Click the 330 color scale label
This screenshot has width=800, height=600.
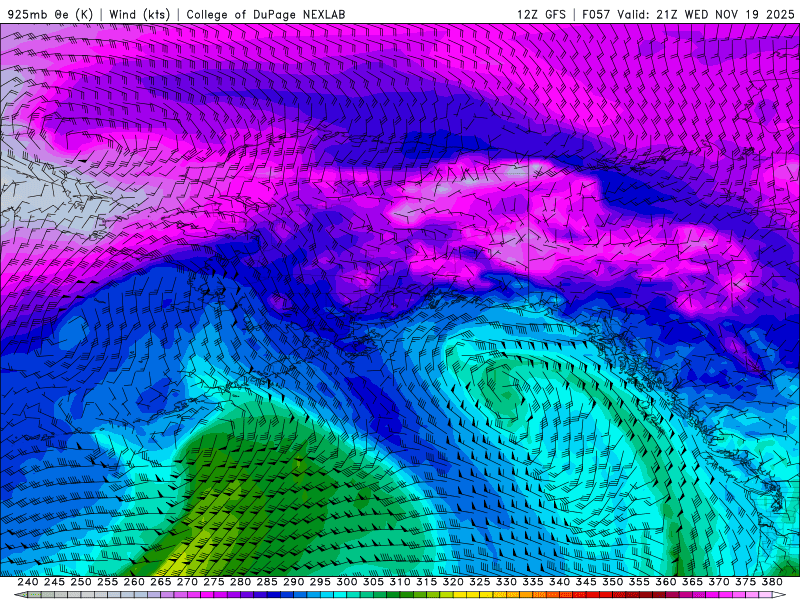point(506,582)
